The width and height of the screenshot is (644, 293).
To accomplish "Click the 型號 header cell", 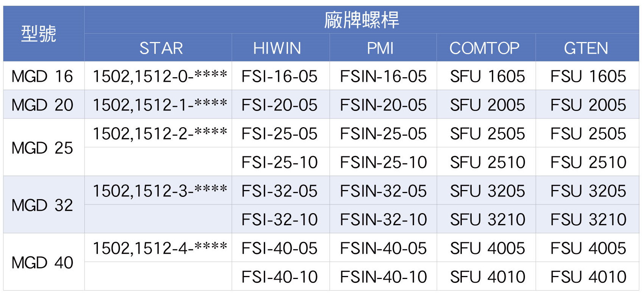I will pos(39,34).
